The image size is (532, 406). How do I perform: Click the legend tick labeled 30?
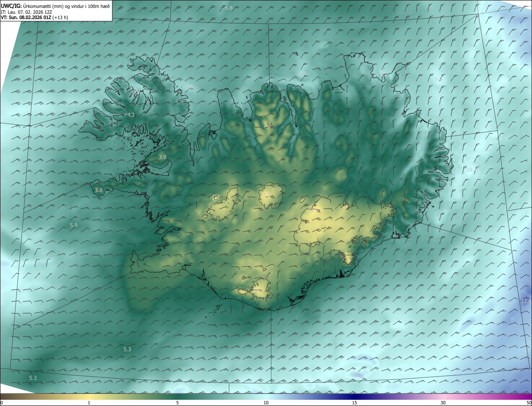pos(443,403)
